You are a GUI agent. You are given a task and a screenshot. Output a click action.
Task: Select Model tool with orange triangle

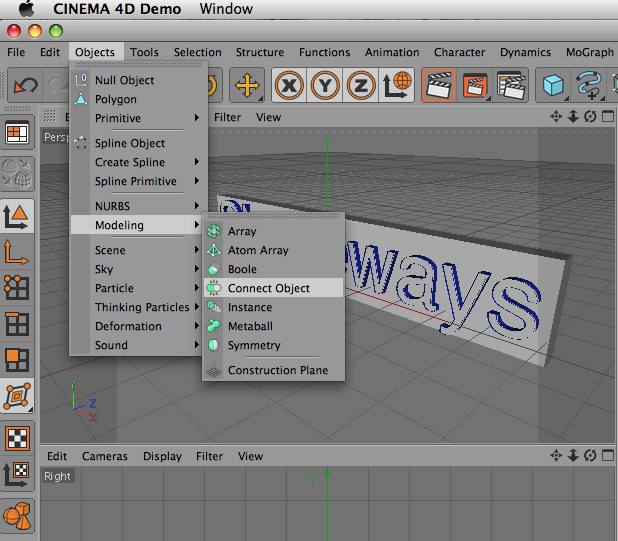(17, 216)
